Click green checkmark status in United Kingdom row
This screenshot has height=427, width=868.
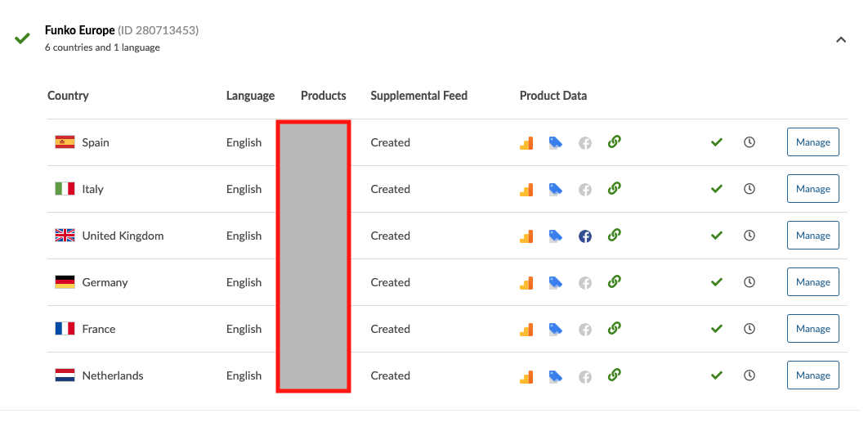pos(717,236)
